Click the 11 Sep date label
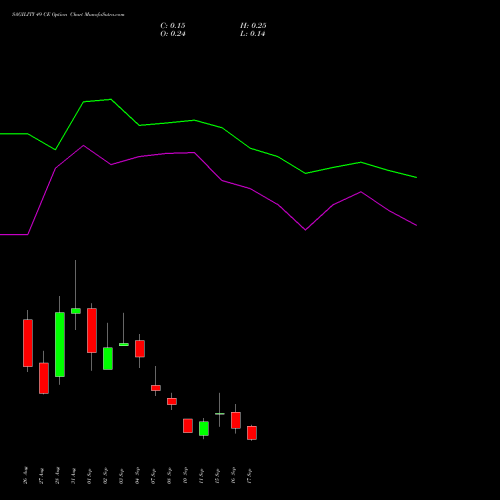 202,475
